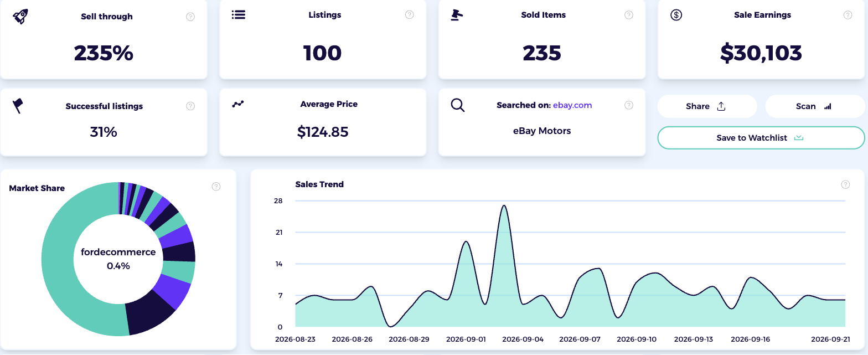Click the Sold Items value 235
The height and width of the screenshot is (355, 868).
[542, 53]
